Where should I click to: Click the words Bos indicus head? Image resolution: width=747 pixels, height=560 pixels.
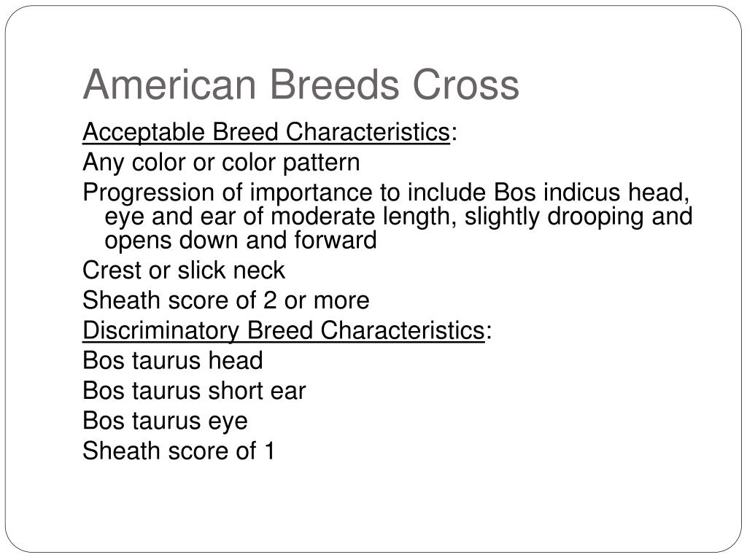pyautogui.click(x=592, y=192)
